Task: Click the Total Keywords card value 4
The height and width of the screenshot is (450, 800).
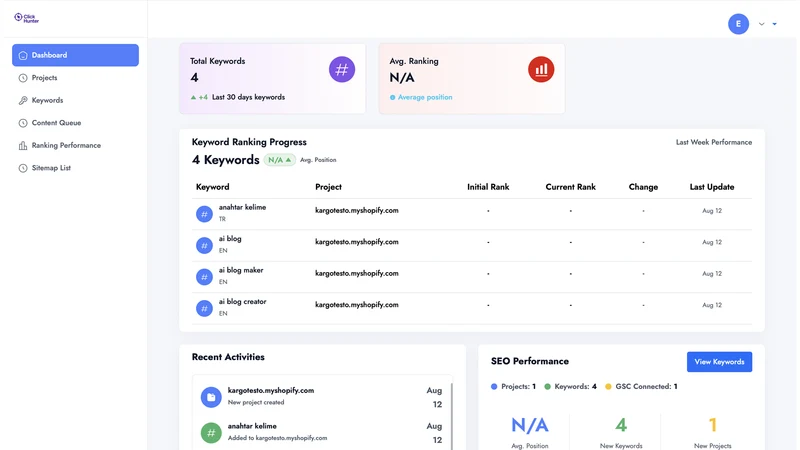Action: [194, 78]
